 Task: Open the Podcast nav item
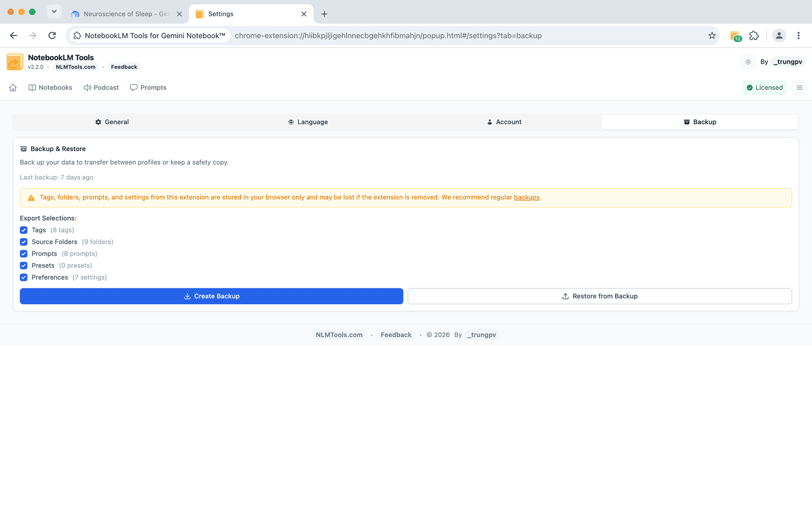tap(101, 88)
